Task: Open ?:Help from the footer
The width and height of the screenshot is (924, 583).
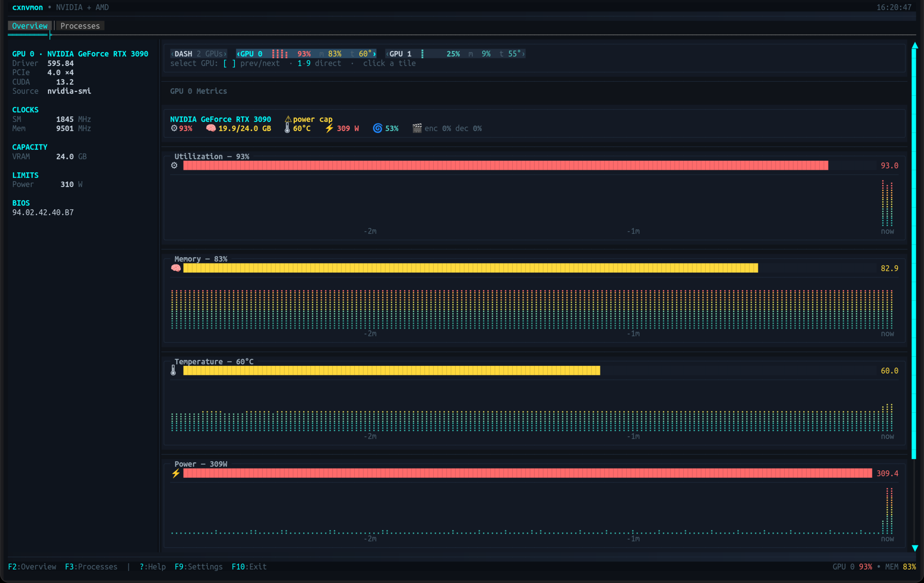Action: point(153,567)
